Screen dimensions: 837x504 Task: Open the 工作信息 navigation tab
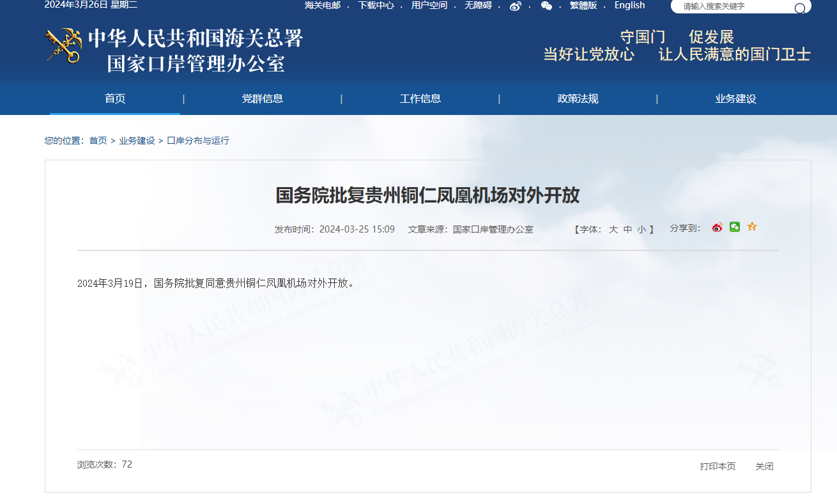420,99
